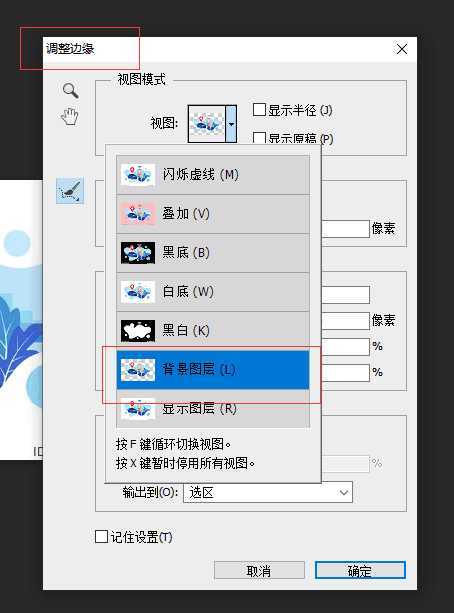Select the Zoom magnifier tool

(71, 91)
